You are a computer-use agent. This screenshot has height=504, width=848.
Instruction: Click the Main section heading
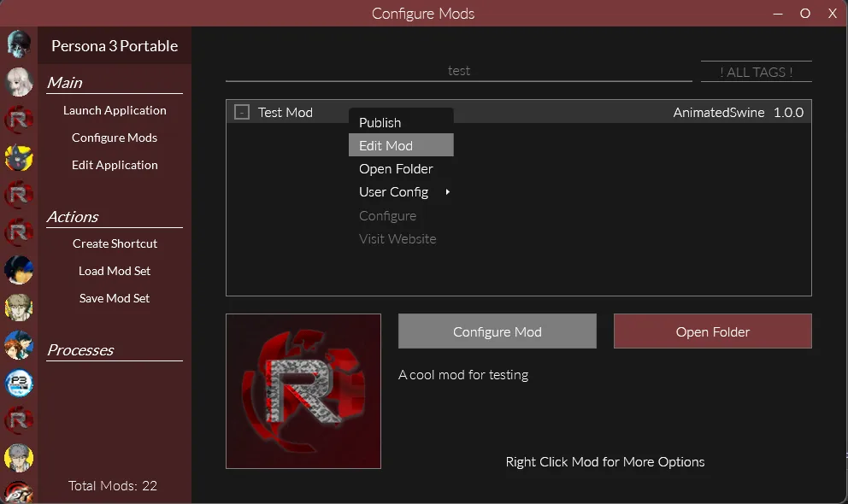click(65, 83)
